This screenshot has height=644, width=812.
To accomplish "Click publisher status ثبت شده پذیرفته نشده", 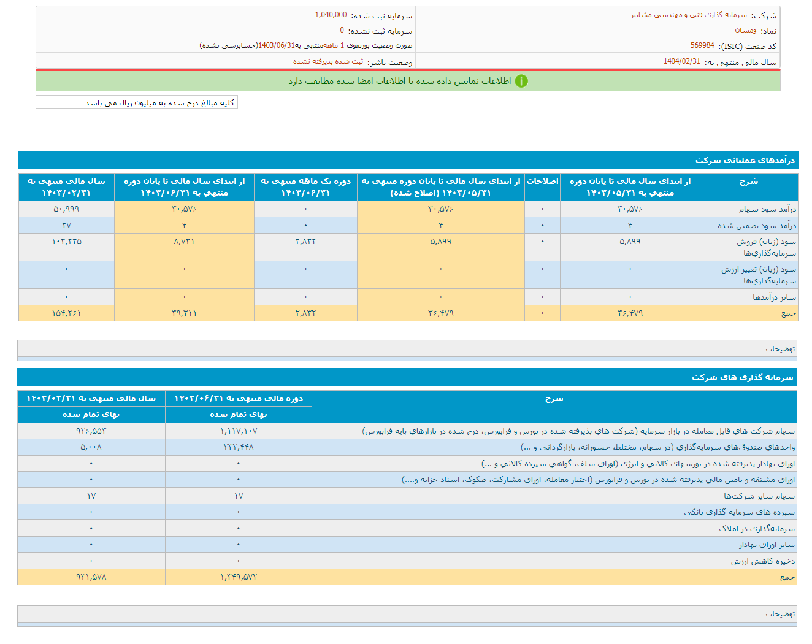I will coord(327,61).
